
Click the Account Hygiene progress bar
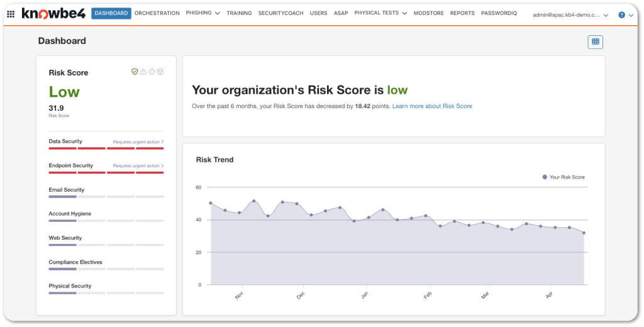106,221
